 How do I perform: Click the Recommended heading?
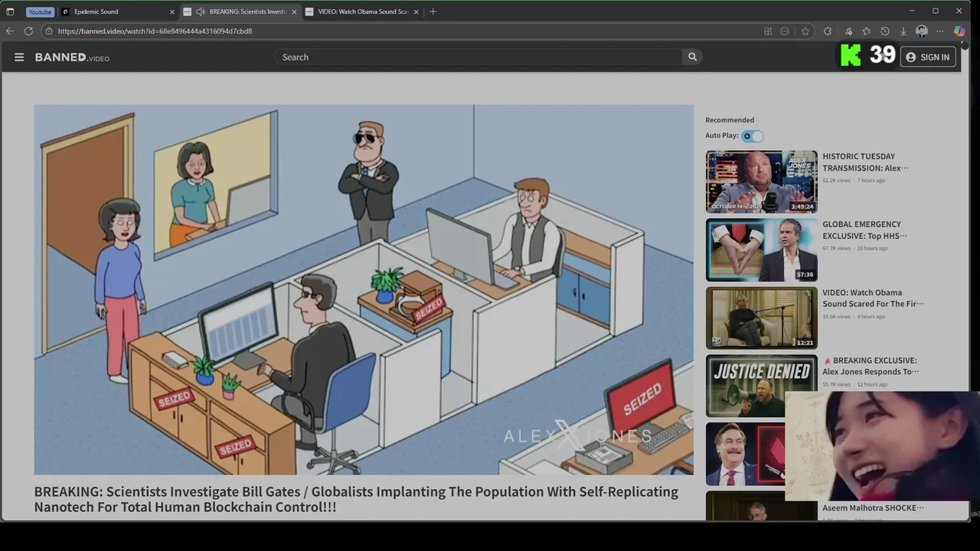[x=730, y=120]
